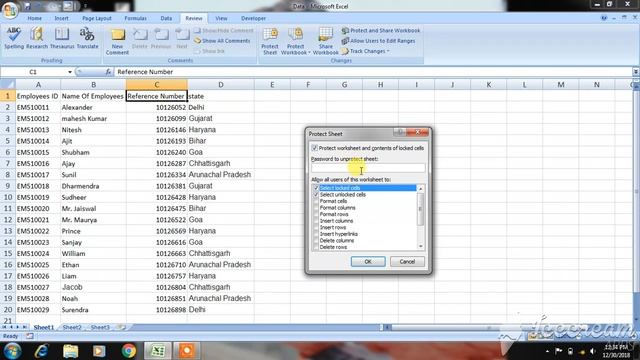Open the Sheet2 worksheet tab

pyautogui.click(x=72, y=327)
